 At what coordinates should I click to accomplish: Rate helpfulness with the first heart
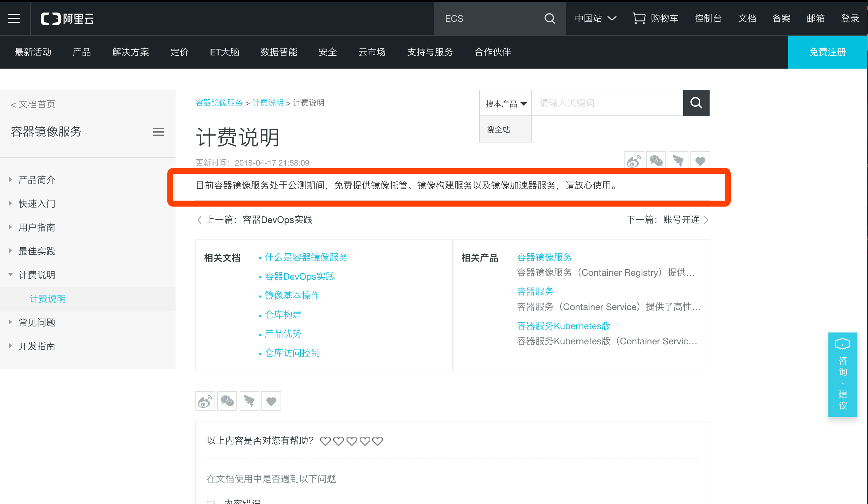(x=325, y=441)
